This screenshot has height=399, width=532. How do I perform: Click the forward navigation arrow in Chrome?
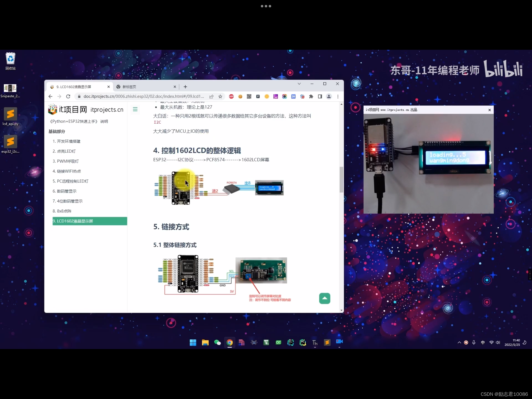click(x=59, y=97)
